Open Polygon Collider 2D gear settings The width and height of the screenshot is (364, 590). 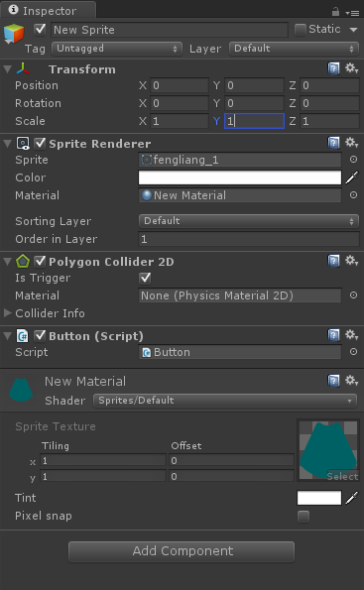(351, 261)
